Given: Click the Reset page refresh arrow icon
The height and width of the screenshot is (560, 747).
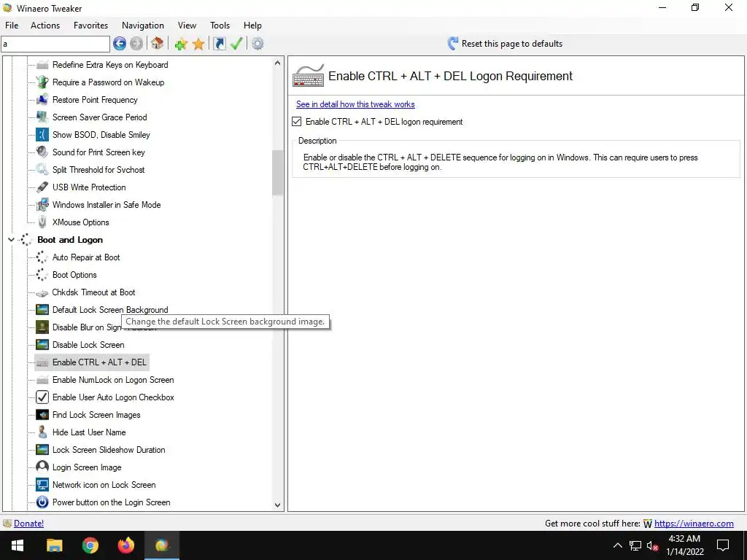Looking at the screenshot, I should tap(452, 44).
